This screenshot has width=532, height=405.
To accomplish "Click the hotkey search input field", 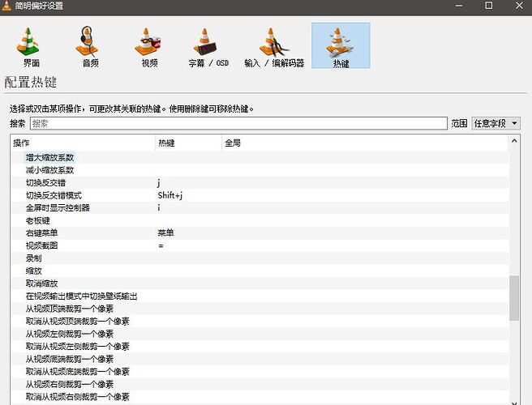I will 238,123.
